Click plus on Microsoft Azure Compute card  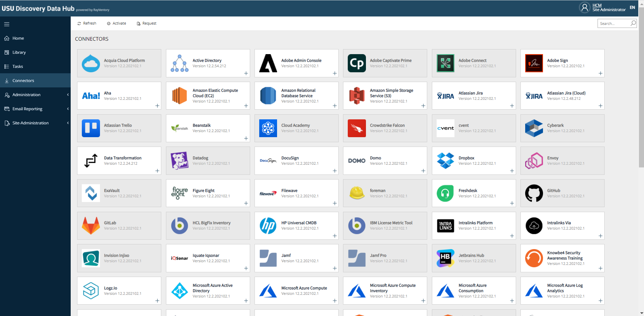335,301
